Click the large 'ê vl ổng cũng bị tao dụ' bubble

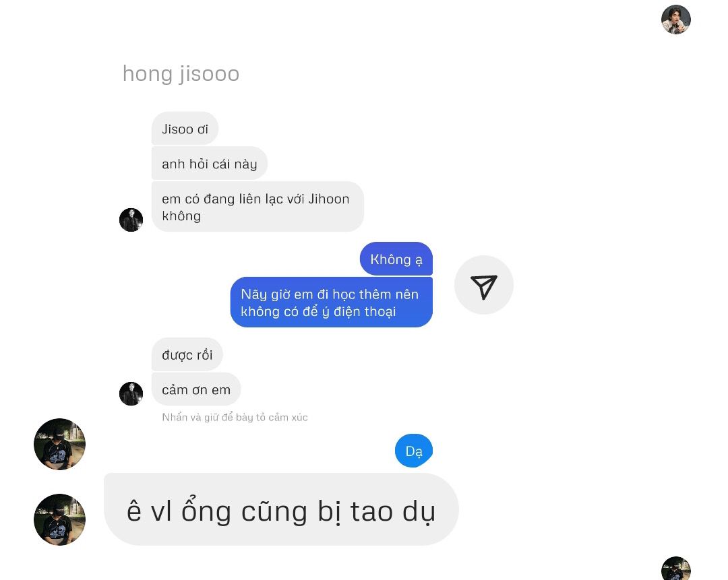[x=281, y=509]
